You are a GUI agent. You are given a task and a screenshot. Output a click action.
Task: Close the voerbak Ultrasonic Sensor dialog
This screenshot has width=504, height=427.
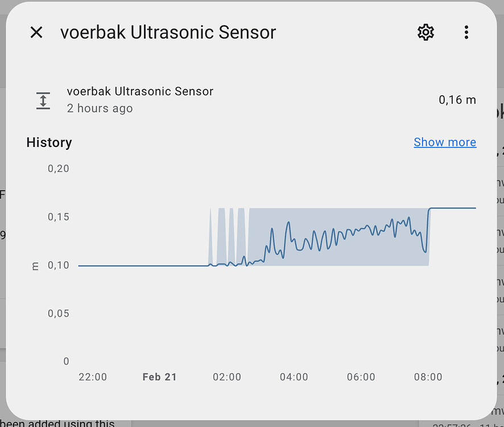point(36,32)
